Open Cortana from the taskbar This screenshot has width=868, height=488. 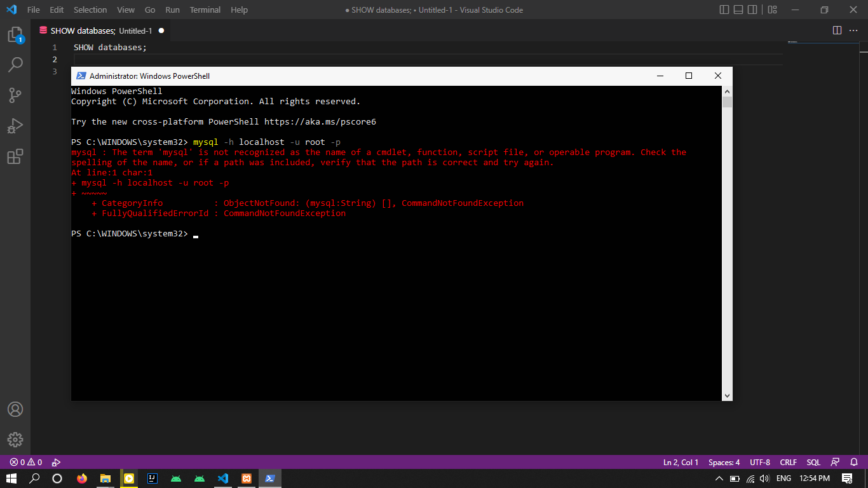pyautogui.click(x=57, y=478)
